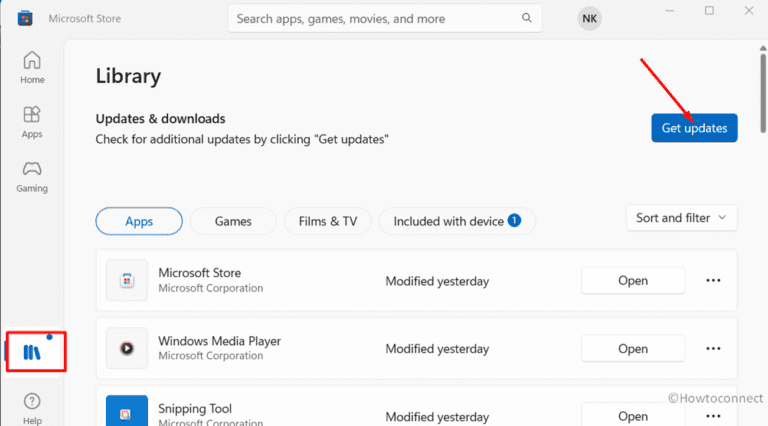Select the Library icon in sidebar
The height and width of the screenshot is (426, 768).
coord(32,352)
